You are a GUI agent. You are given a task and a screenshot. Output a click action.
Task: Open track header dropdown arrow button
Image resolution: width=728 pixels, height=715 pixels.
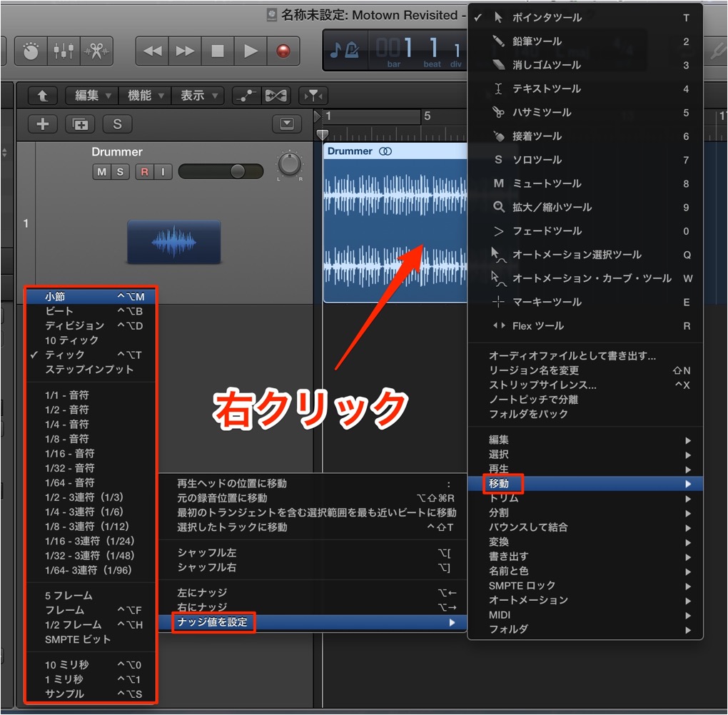[287, 124]
